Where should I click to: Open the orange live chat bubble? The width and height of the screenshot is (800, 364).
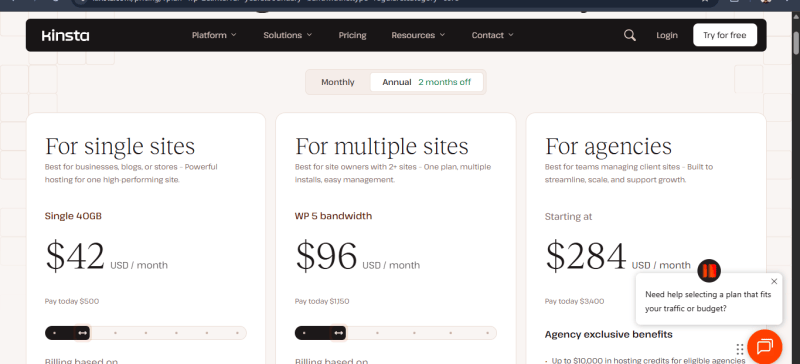764,347
